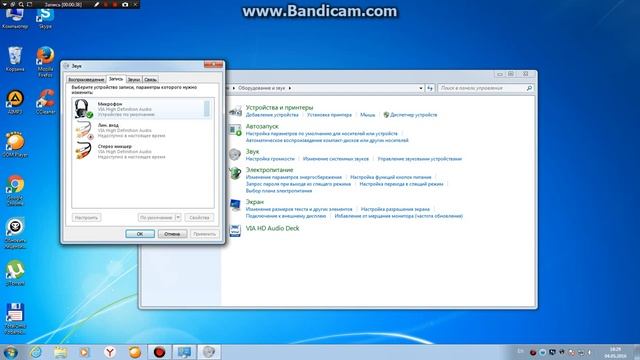
Task: Open Управление звуковыми устройствами link
Action: tap(420, 159)
